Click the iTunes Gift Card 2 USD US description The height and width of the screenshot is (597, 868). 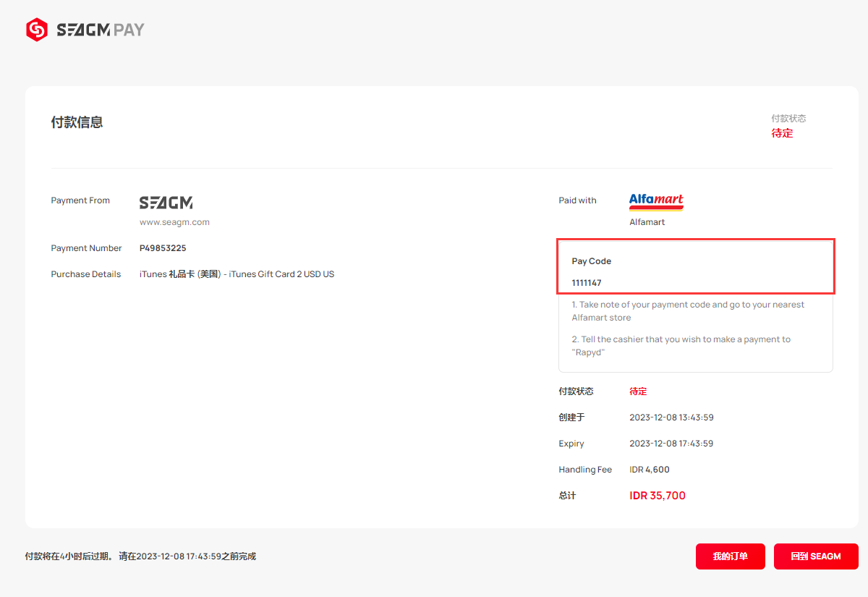click(x=237, y=274)
